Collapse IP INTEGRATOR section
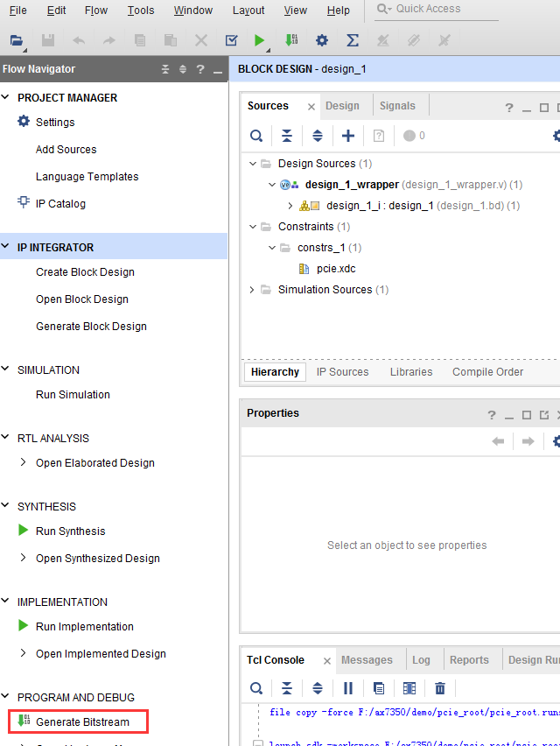Image resolution: width=560 pixels, height=746 pixels. coord(6,246)
